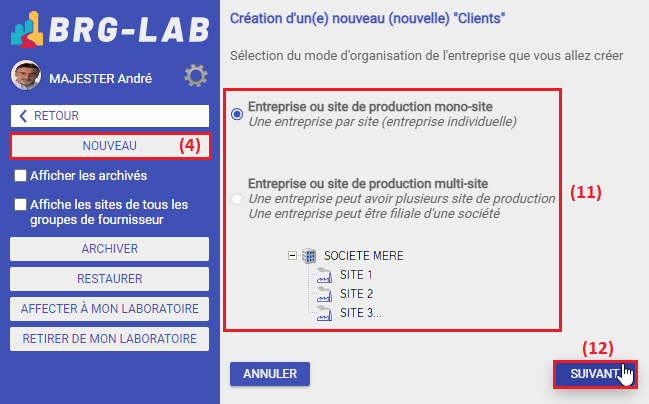Click the ARCHIVER button
The height and width of the screenshot is (404, 649).
click(x=110, y=249)
